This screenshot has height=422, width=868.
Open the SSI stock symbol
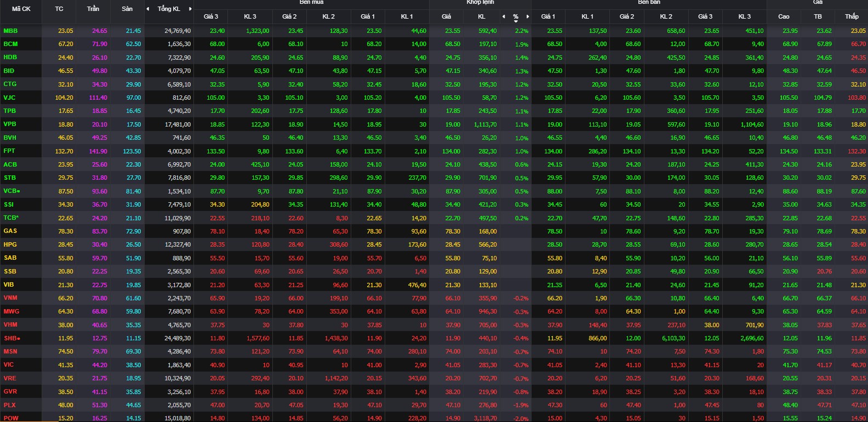tap(9, 204)
